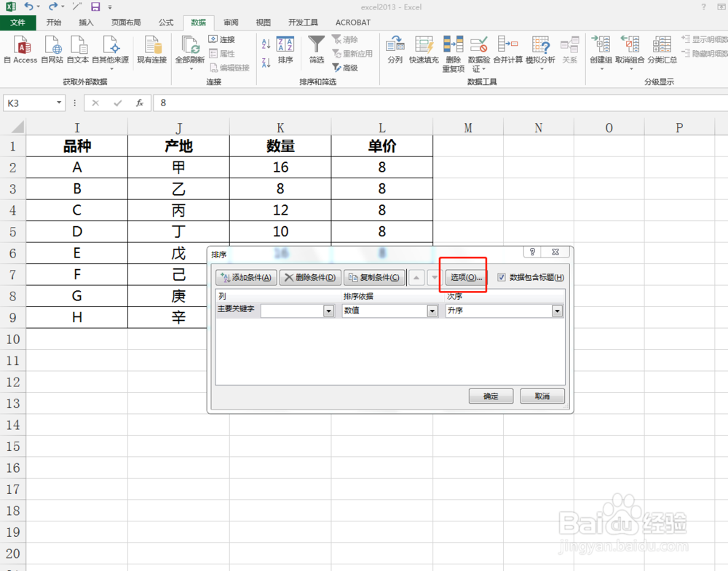Switch to the 开始 (Home) ribbon tab

(x=53, y=22)
